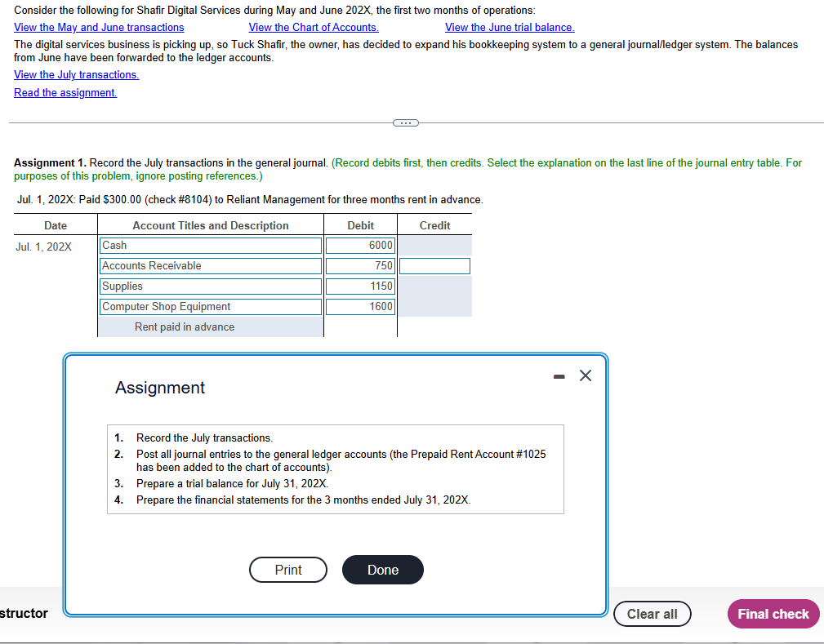Select the Accounts Receivable account field
The width and height of the screenshot is (824, 644).
point(211,266)
